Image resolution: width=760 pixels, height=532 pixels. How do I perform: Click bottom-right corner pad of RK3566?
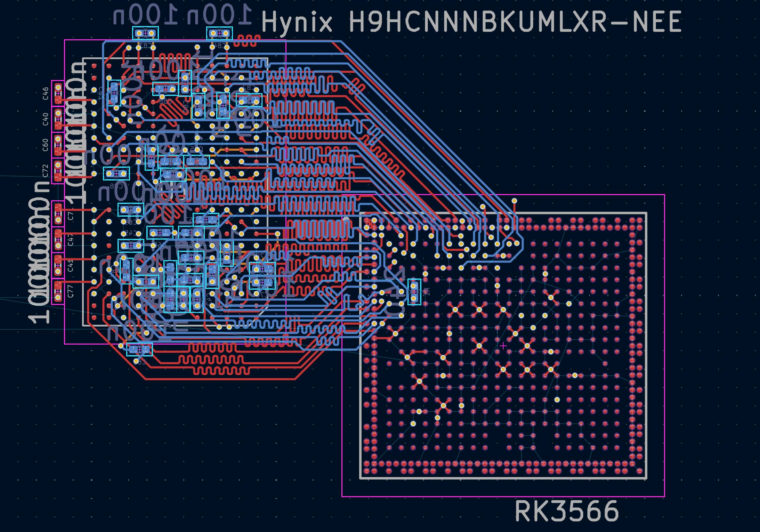[639, 470]
